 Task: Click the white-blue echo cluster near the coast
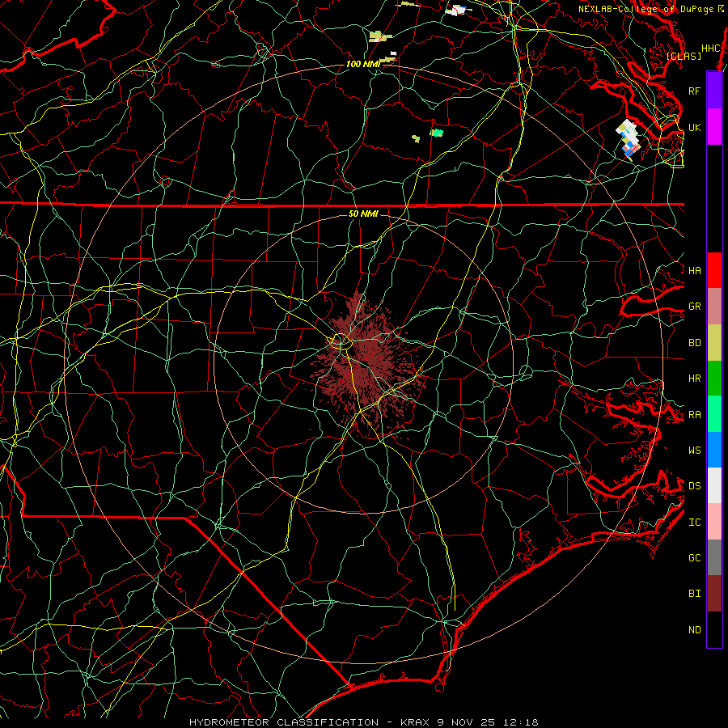pos(629,138)
